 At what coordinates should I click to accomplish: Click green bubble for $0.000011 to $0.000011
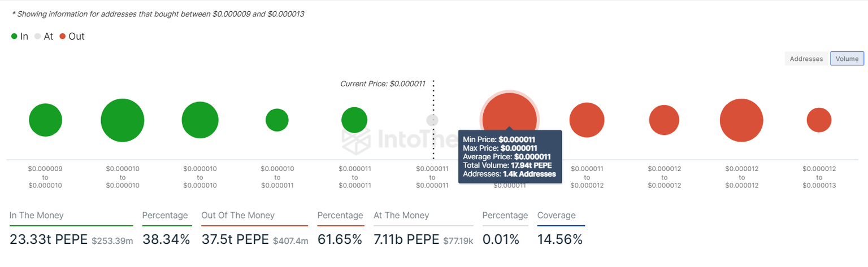(x=354, y=120)
